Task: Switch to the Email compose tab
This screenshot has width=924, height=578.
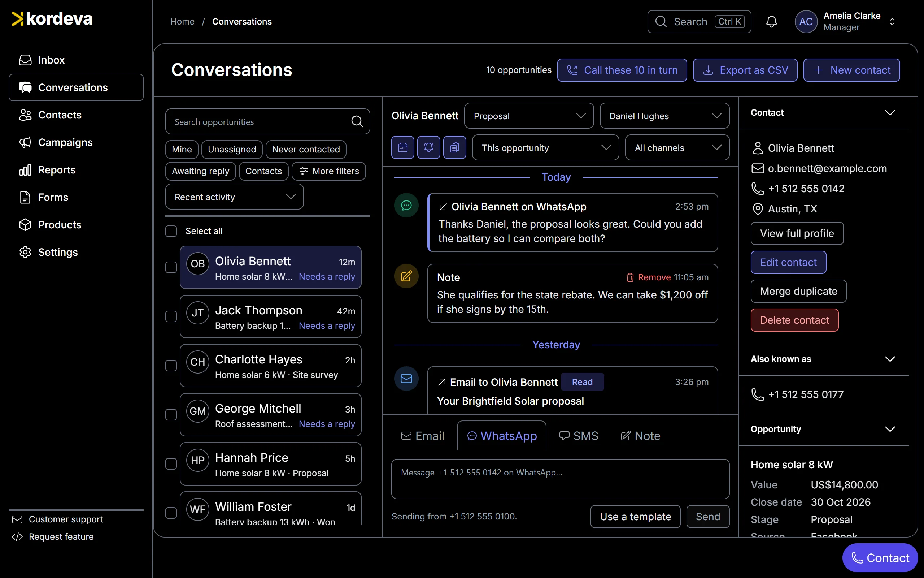Action: pos(423,436)
